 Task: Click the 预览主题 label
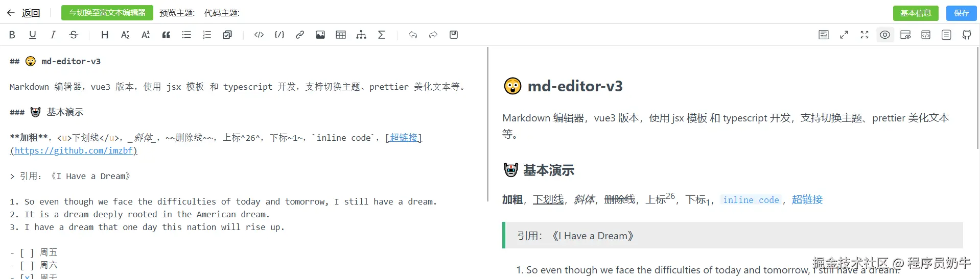[x=177, y=13]
